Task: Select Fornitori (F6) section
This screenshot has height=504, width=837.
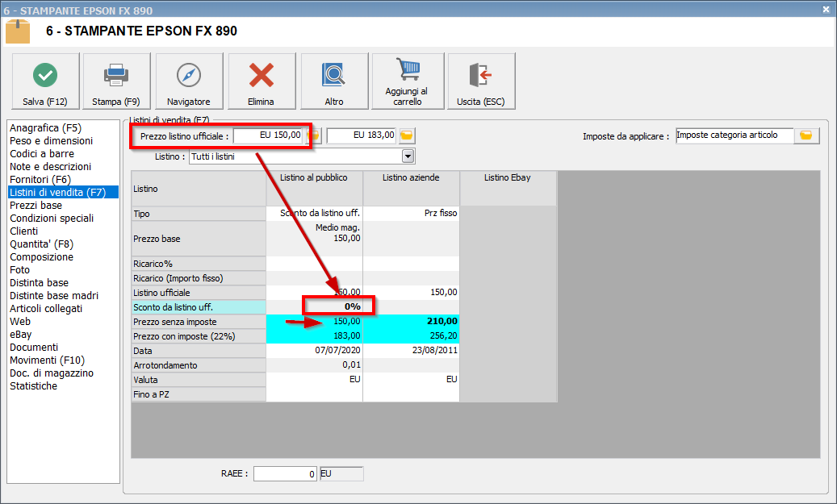Action: [40, 180]
